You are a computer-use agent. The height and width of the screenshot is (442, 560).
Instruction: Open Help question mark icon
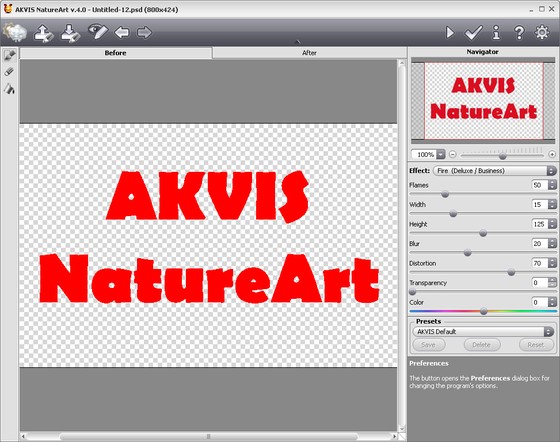coord(519,32)
